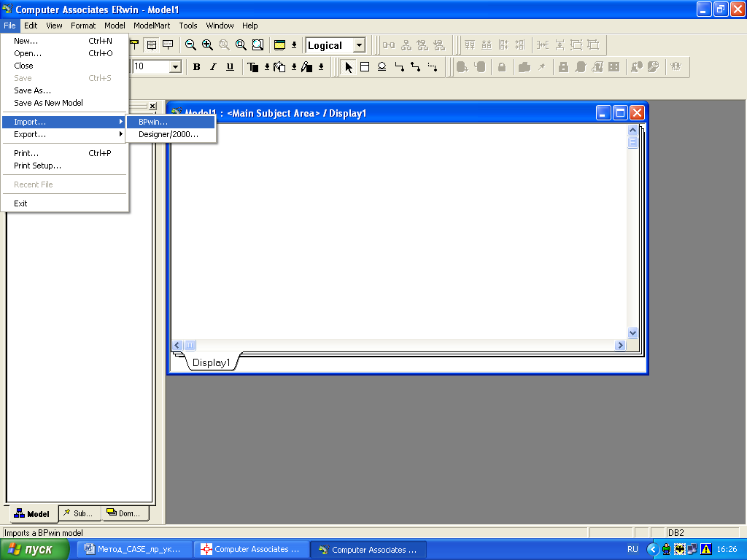Click Import... in File menu

[x=64, y=122]
